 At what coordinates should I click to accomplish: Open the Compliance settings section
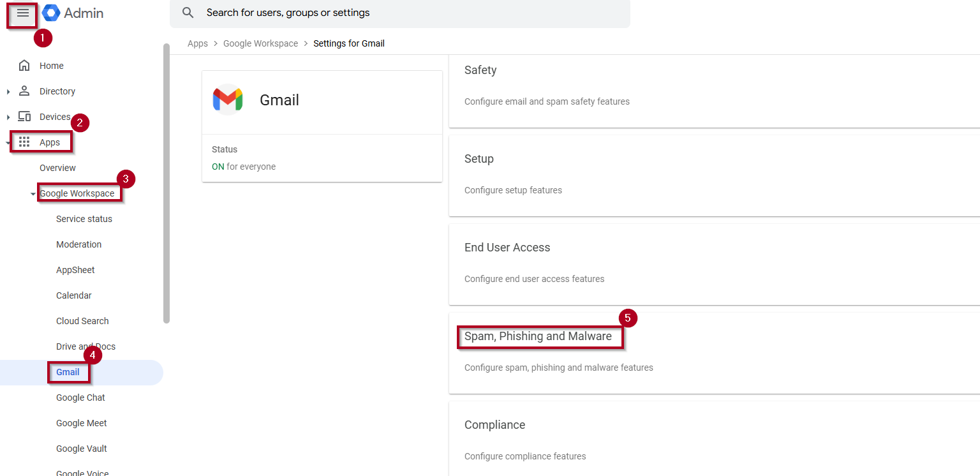pos(715,439)
